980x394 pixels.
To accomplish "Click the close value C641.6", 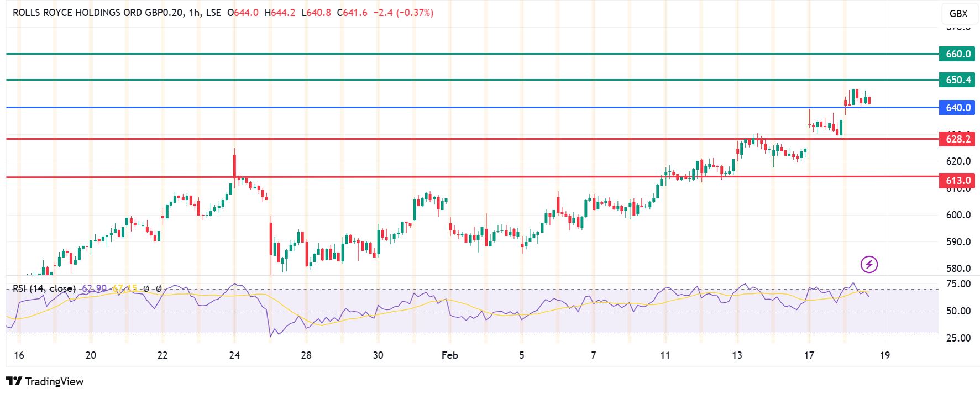I will point(352,13).
